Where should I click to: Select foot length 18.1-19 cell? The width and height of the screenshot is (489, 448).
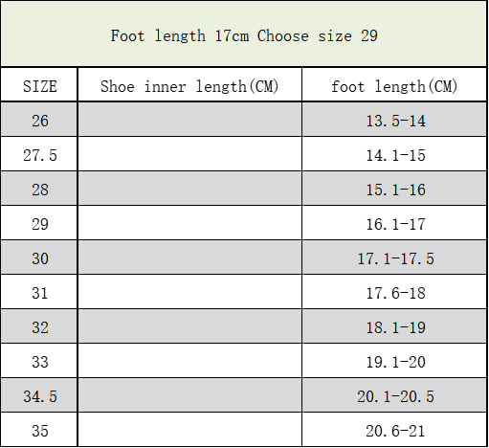point(394,326)
